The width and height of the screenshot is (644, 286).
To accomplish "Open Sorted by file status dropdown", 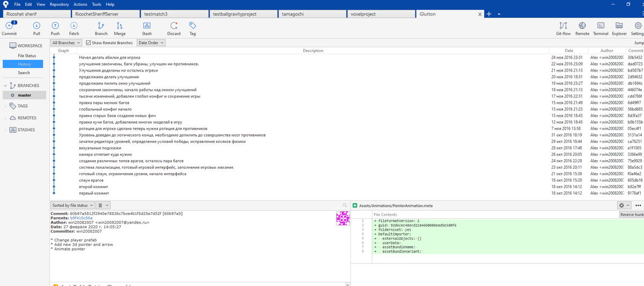I will click(x=73, y=205).
